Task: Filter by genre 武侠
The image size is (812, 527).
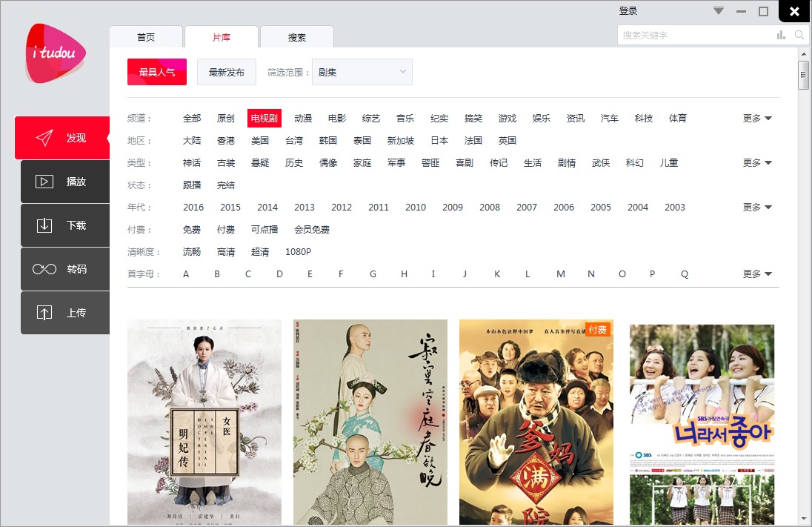Action: tap(601, 163)
